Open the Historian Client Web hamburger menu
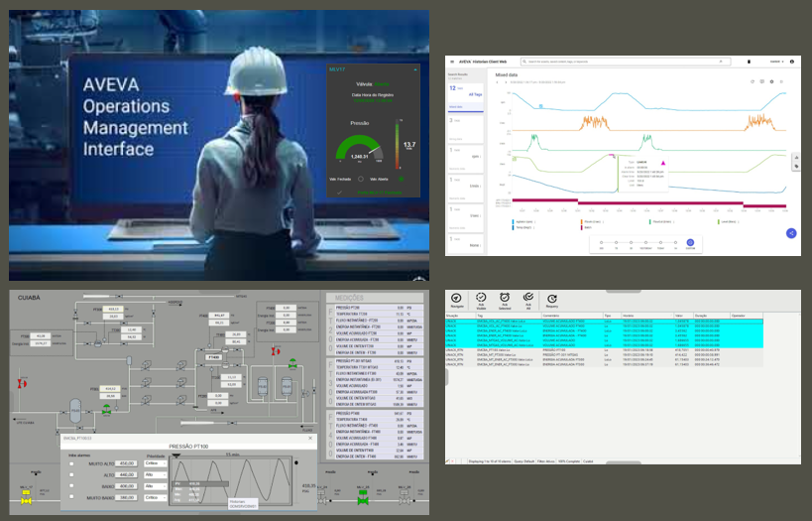 [x=452, y=62]
